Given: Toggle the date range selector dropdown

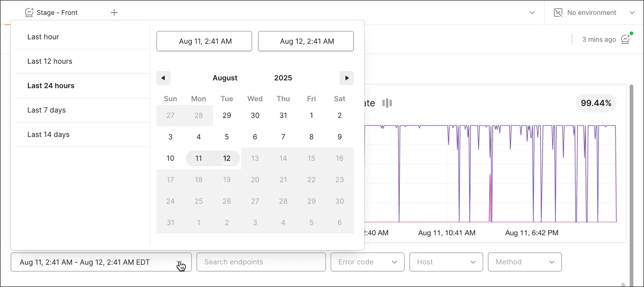Looking at the screenshot, I should [101, 262].
